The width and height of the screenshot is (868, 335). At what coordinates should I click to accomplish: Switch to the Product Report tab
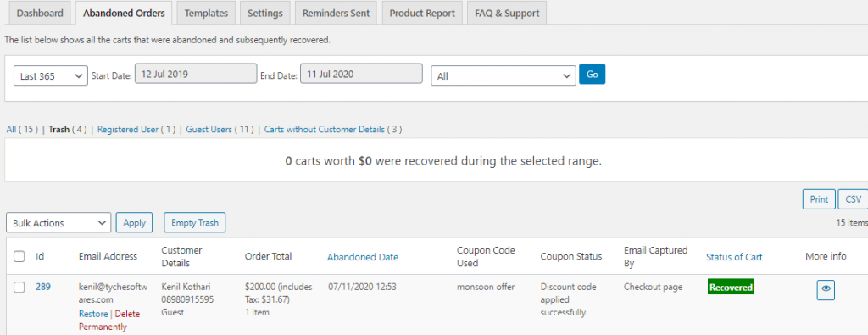422,14
